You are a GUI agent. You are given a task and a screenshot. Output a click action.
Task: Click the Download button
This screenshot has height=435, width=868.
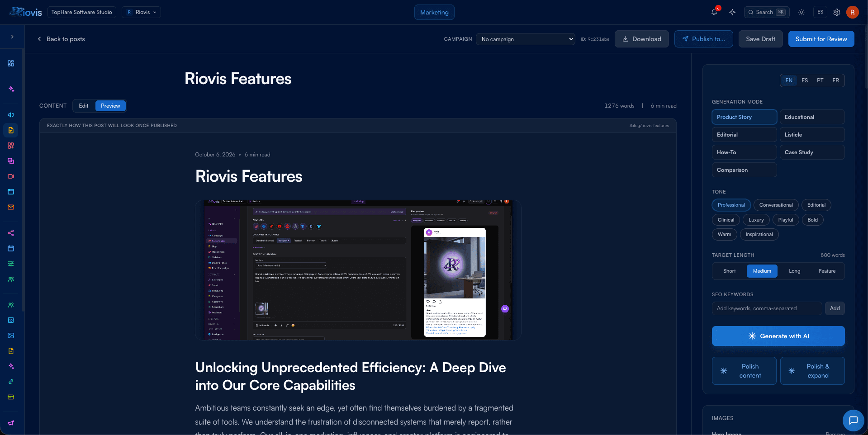[x=641, y=39]
